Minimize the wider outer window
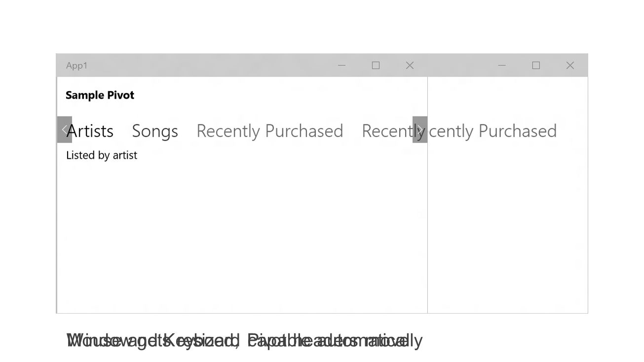The width and height of the screenshot is (644, 362). (502, 65)
